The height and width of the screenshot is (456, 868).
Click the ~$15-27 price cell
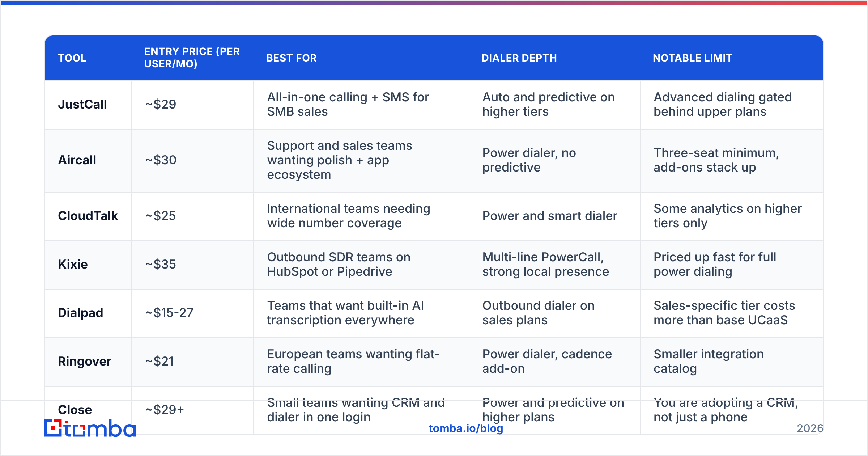(169, 313)
